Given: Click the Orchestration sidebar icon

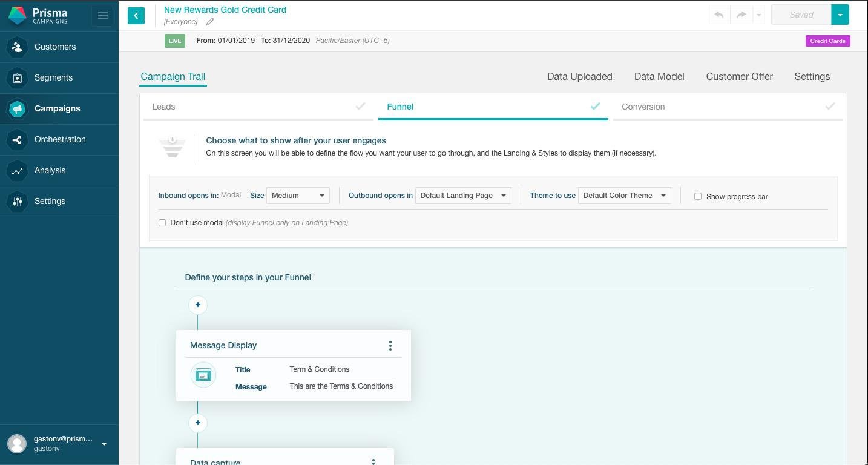Looking at the screenshot, I should click(x=17, y=139).
